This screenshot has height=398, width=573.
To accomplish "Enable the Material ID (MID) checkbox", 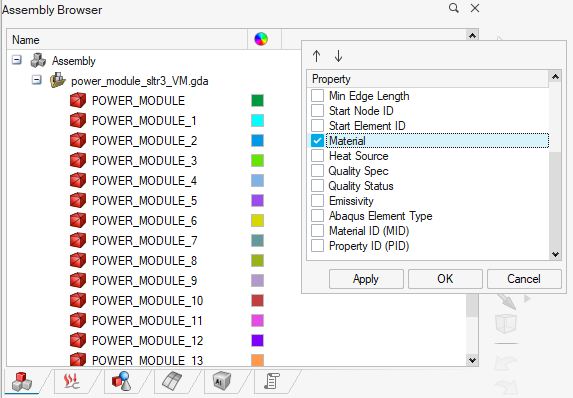I will [x=317, y=230].
